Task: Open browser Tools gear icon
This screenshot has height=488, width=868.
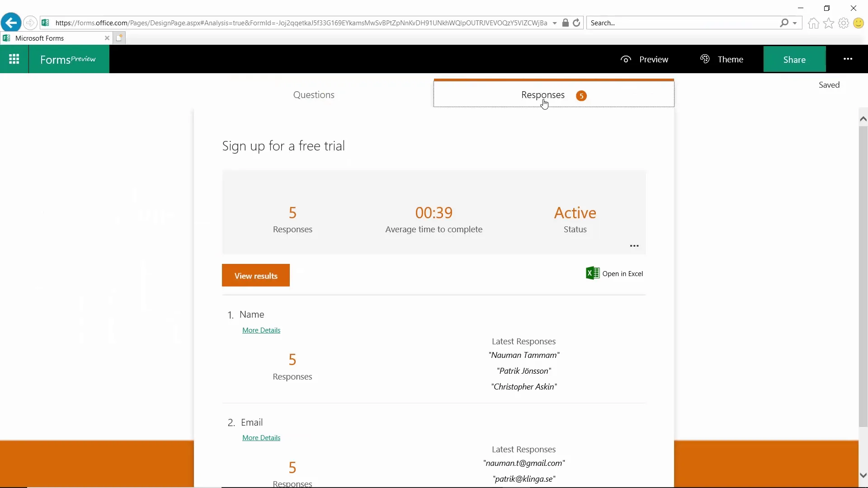Action: (x=844, y=23)
